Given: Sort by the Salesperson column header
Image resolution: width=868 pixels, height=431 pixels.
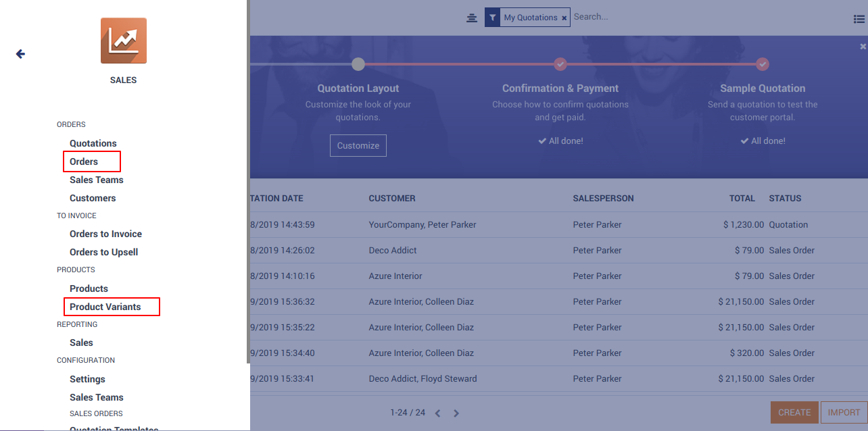Looking at the screenshot, I should point(603,199).
